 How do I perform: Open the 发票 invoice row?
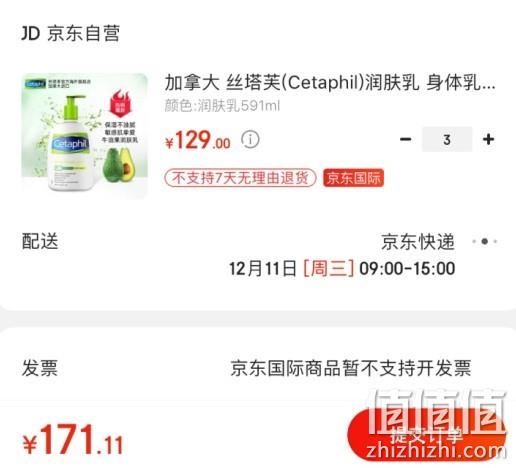[258, 368]
